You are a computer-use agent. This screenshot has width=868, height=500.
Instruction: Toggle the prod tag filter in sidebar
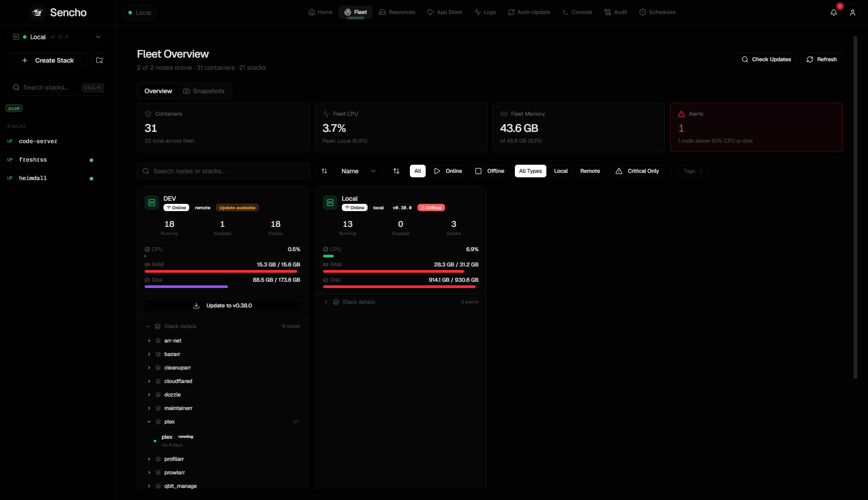14,108
